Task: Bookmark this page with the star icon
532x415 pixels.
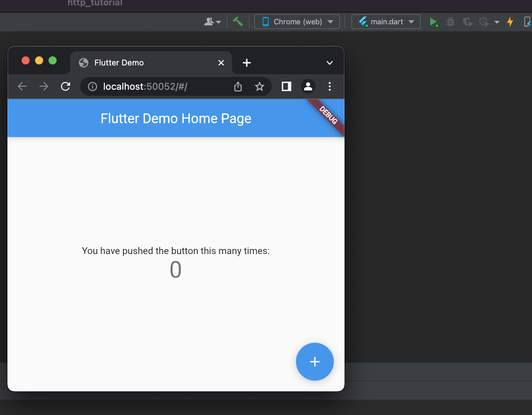Action: (x=260, y=87)
